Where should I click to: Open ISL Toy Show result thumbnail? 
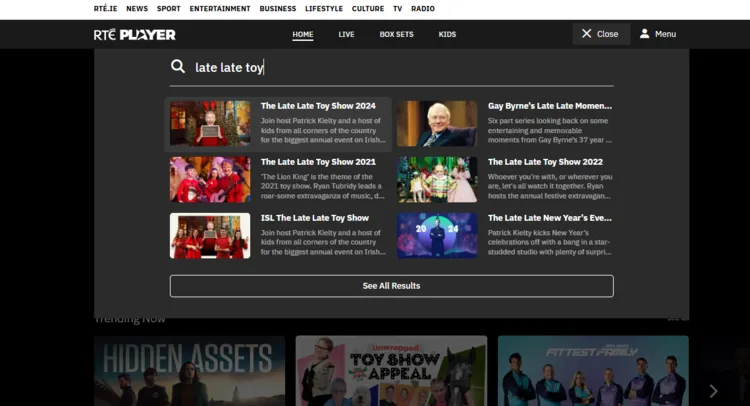(x=210, y=235)
